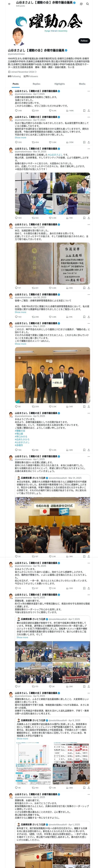Screen dimensions: 98x868
Task: Follow the yamatanimasa account
Action: point(84,41)
